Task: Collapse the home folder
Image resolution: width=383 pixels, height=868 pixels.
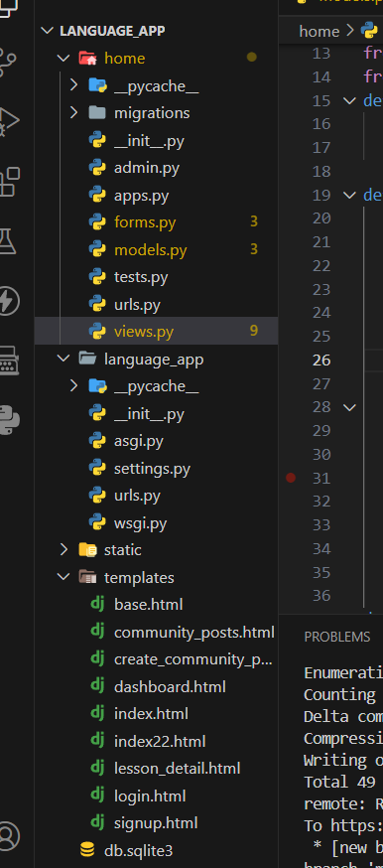Action: click(x=64, y=59)
